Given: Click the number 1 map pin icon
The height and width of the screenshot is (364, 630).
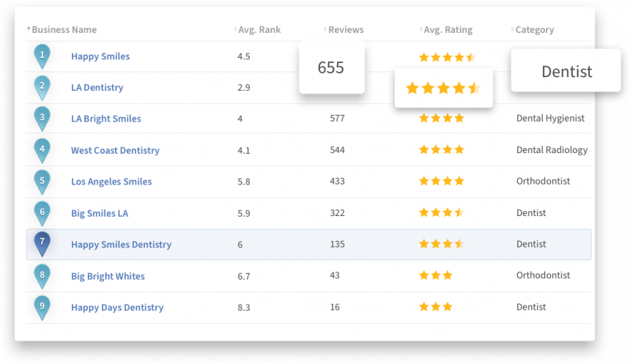Looking at the screenshot, I should pos(42,55).
